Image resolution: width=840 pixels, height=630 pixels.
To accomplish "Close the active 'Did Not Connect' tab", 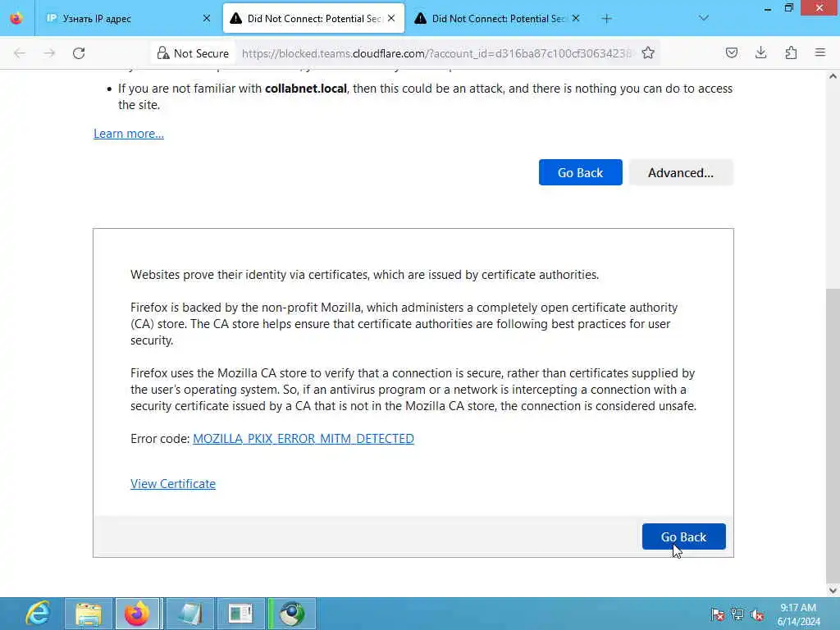I will click(391, 18).
